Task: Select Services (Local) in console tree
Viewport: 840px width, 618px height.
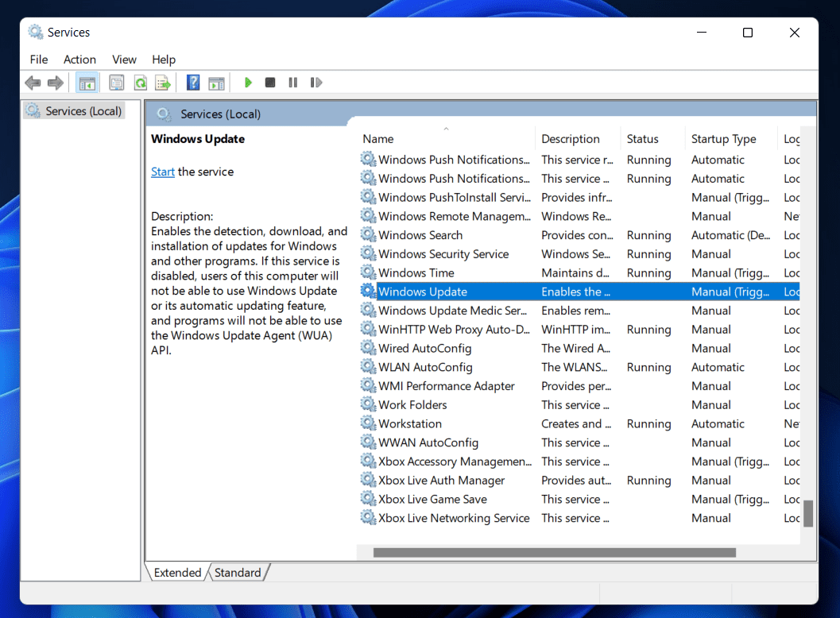Action: (75, 111)
